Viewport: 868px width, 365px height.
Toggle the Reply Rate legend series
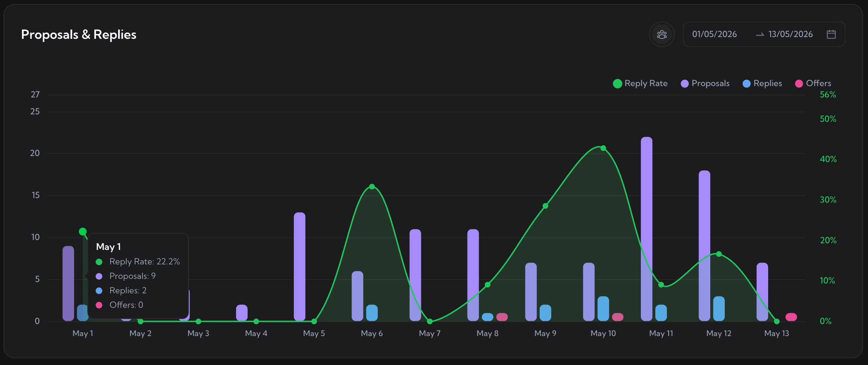(x=640, y=83)
